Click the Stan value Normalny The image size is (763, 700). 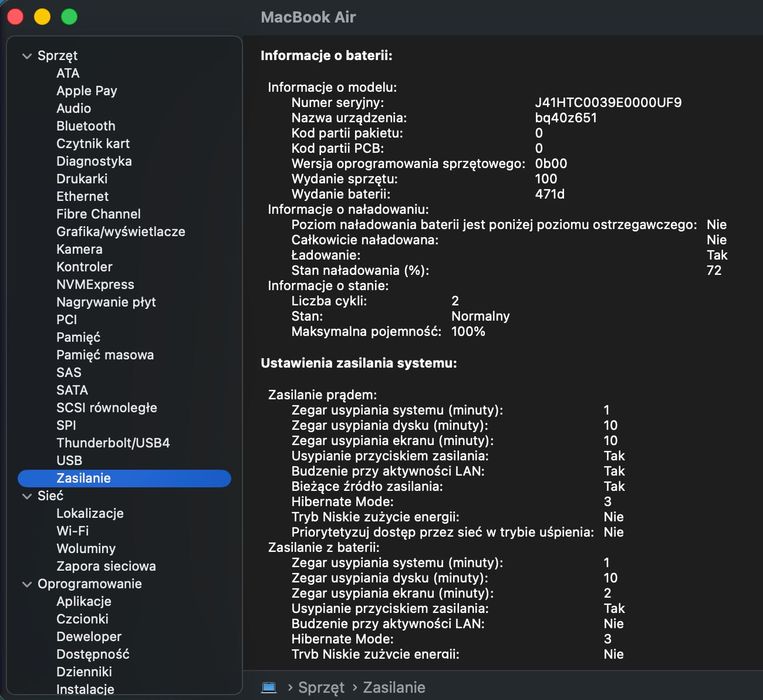tap(480, 316)
